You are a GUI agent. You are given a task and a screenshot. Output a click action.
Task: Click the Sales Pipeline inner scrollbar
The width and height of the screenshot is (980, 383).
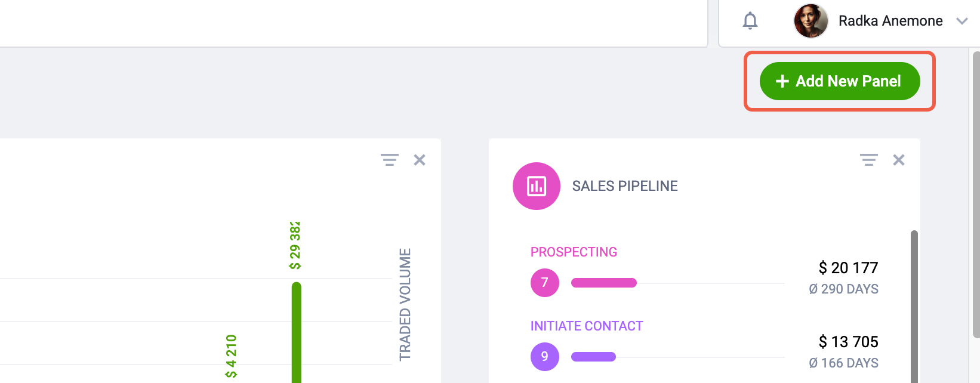(x=914, y=307)
